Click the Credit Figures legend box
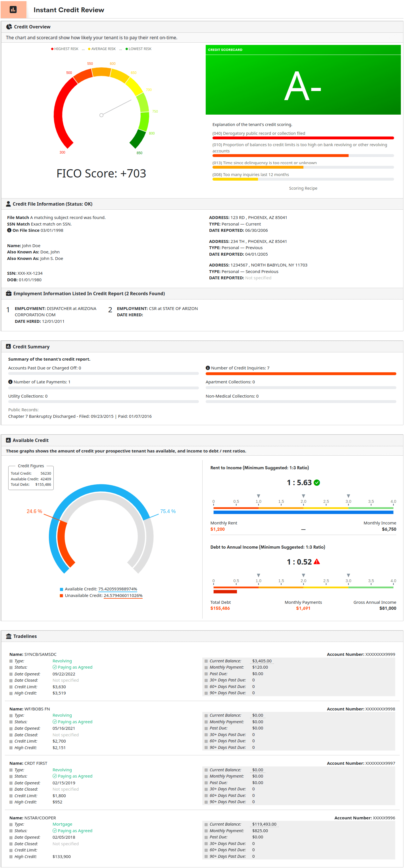The height and width of the screenshot is (868, 404). [x=31, y=476]
